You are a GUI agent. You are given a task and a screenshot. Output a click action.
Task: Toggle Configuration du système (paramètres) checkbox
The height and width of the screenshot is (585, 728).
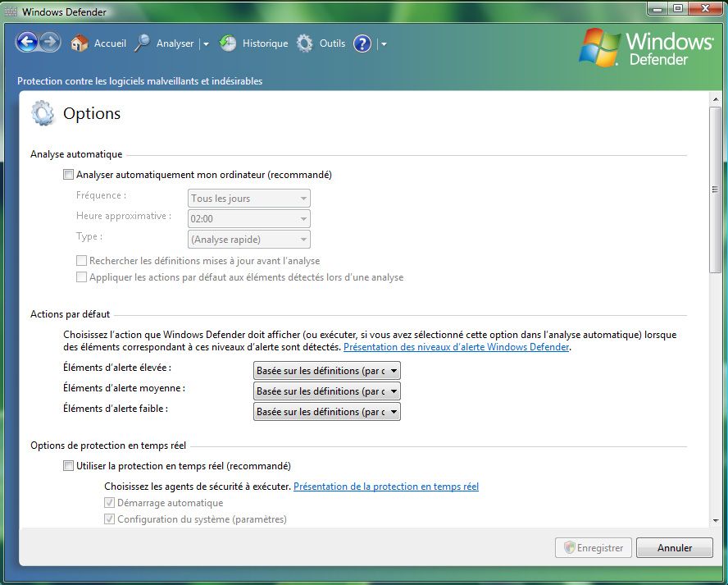109,519
